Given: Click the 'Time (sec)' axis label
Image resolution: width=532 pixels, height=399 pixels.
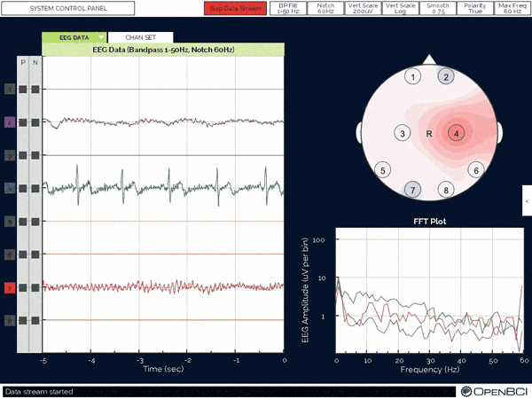Looking at the screenshot, I should 163,369.
